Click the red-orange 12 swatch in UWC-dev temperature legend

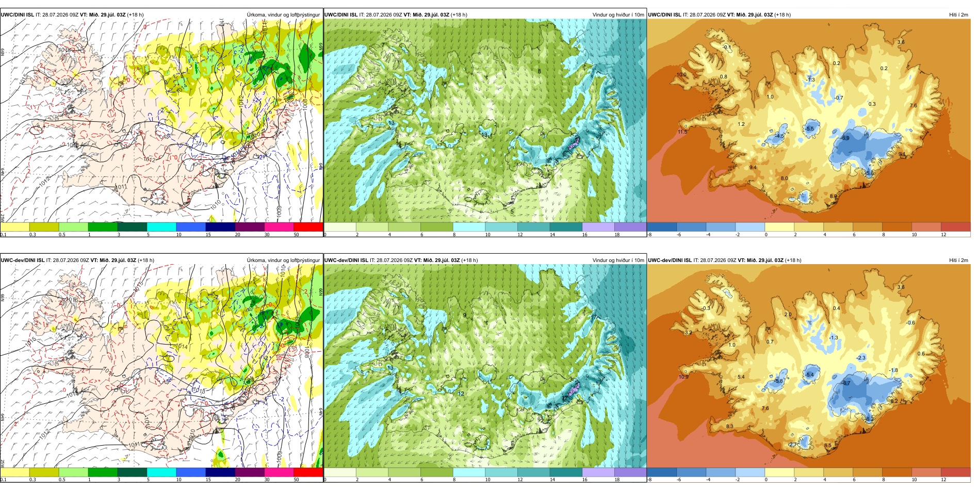[956, 472]
